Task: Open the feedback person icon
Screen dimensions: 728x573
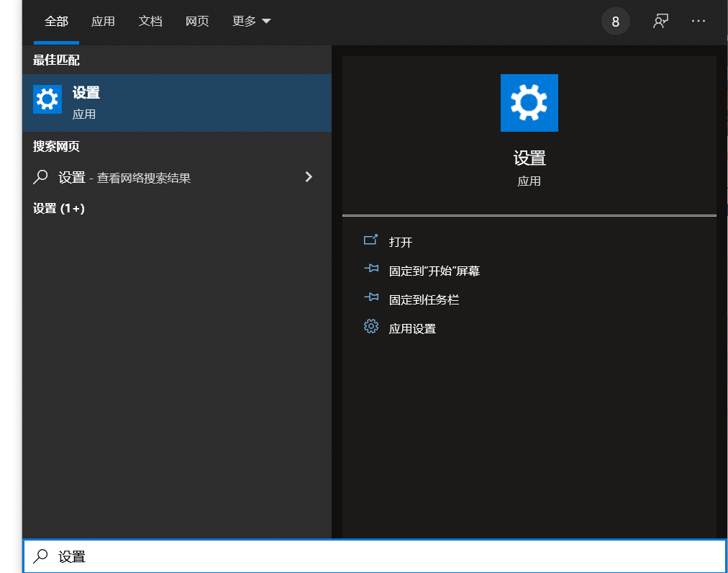Action: (x=660, y=21)
